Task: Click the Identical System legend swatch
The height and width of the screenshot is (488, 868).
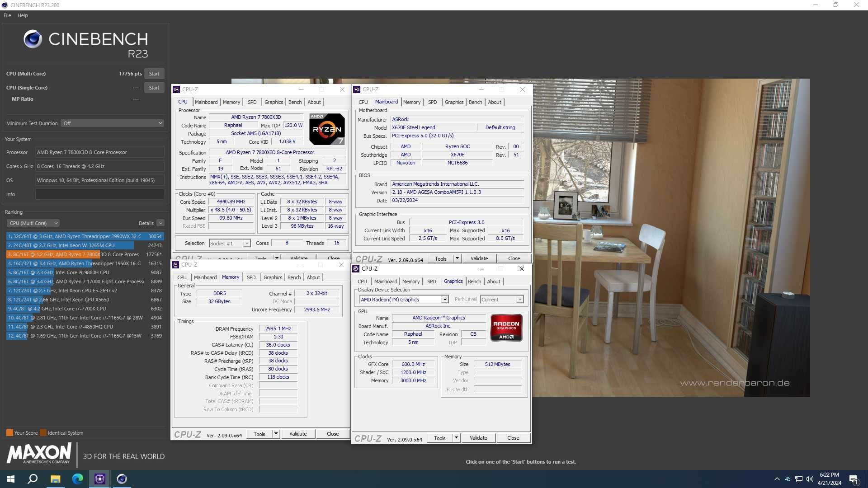Action: click(43, 433)
